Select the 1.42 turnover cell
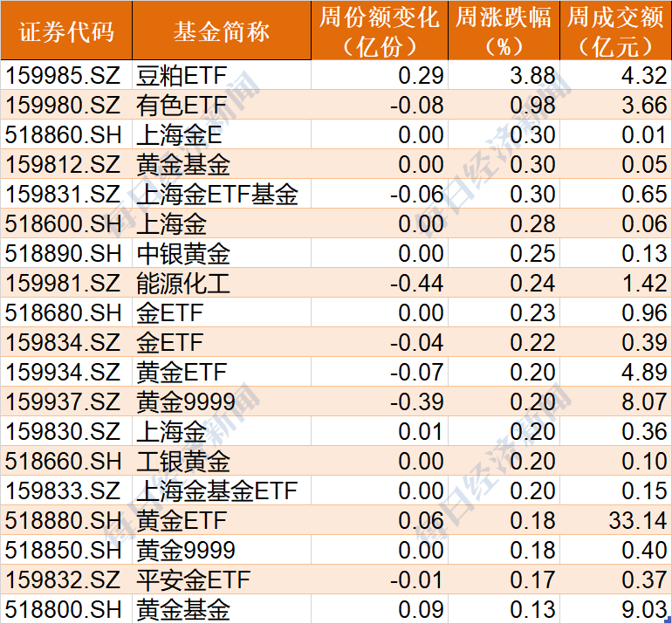 (615, 283)
